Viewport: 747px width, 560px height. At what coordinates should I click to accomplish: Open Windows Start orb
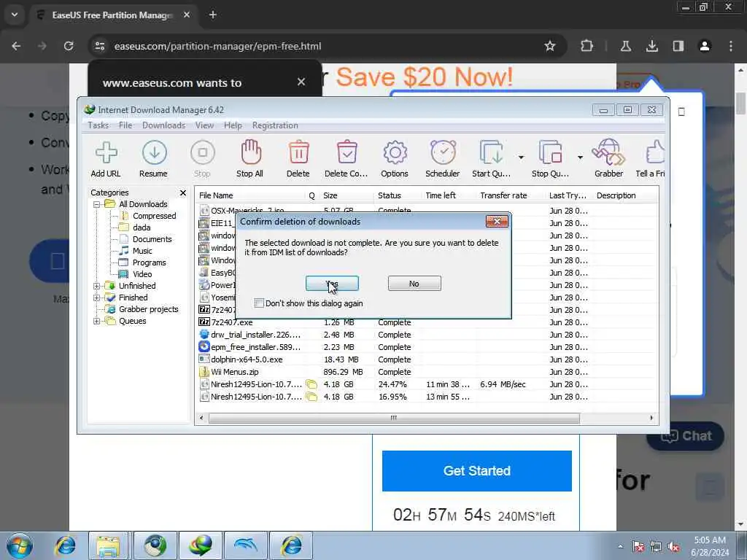tap(20, 545)
